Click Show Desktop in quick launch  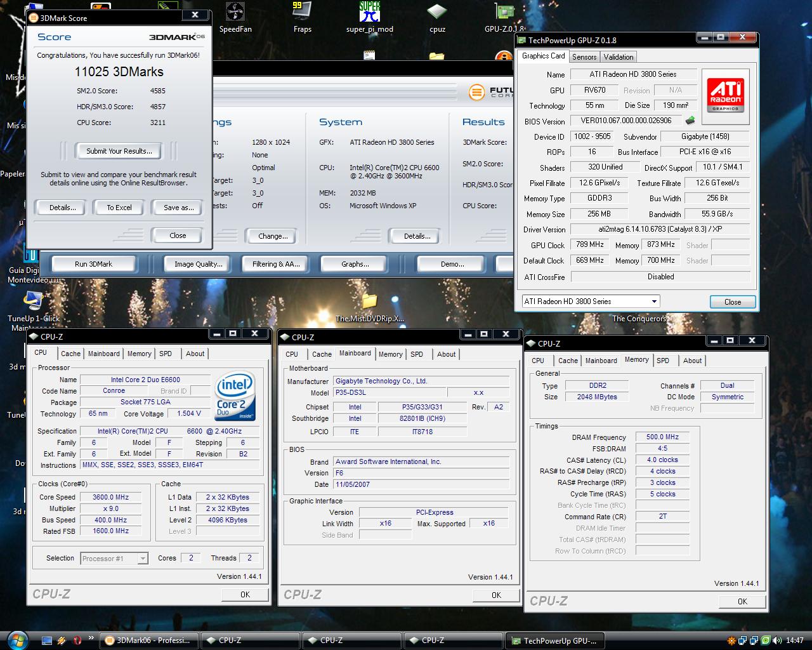[47, 640]
